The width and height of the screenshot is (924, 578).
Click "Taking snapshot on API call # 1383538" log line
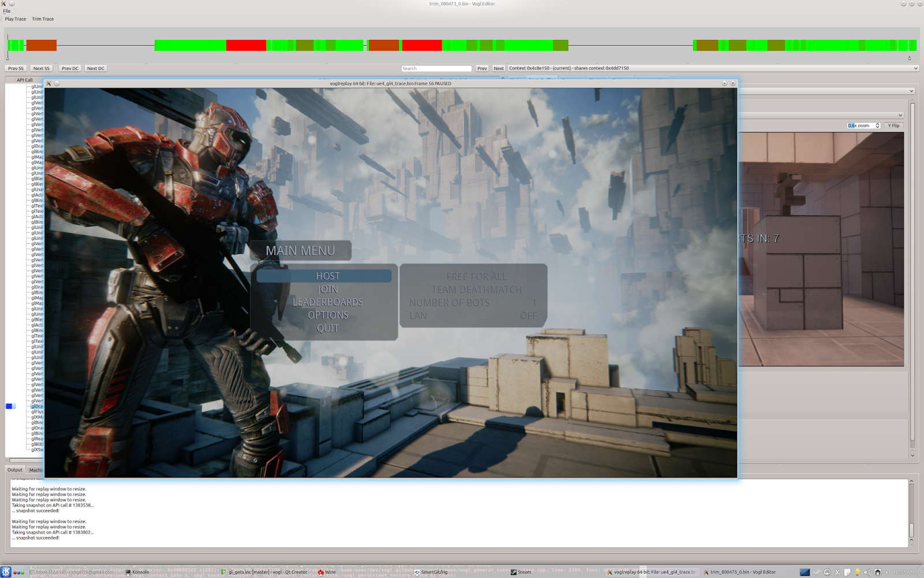[x=53, y=505]
